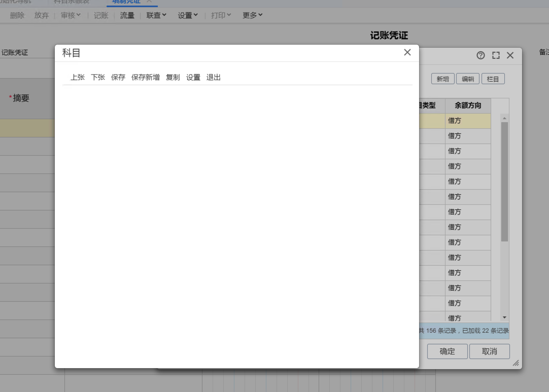Sort by the 余额方向 column header

(468, 105)
